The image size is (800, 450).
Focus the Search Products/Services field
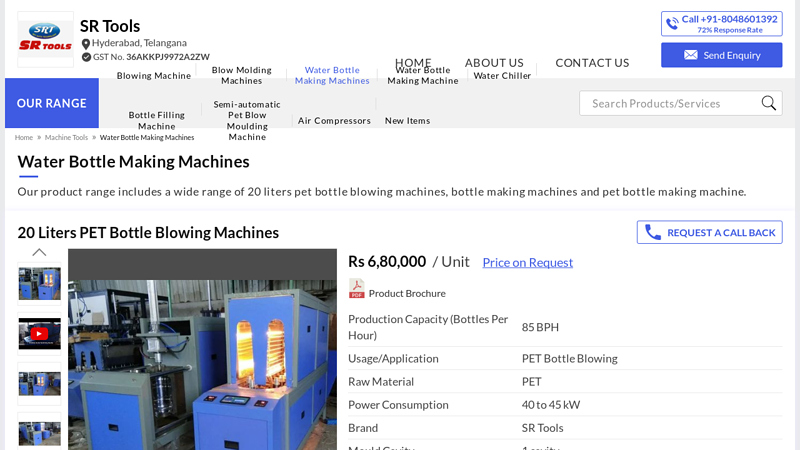click(x=681, y=103)
